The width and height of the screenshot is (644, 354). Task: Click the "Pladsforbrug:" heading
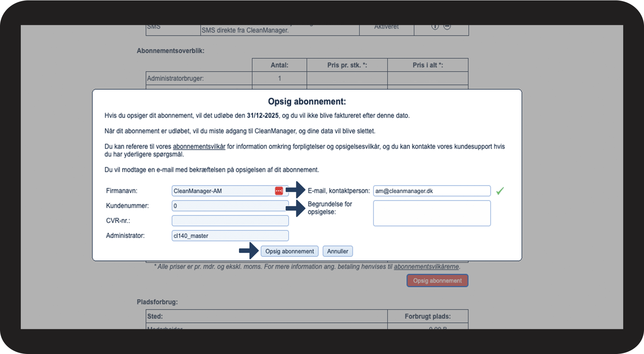(x=157, y=302)
